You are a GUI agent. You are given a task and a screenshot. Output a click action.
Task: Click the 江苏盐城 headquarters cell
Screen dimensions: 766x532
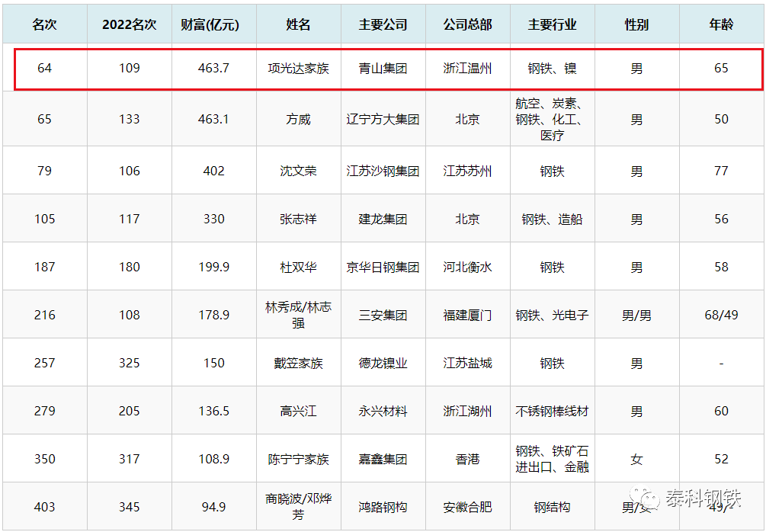[x=467, y=363]
